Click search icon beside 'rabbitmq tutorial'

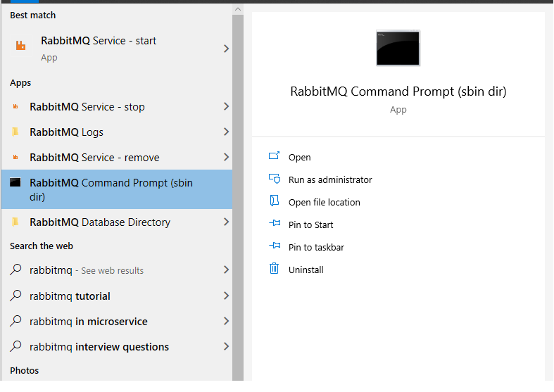click(x=15, y=296)
